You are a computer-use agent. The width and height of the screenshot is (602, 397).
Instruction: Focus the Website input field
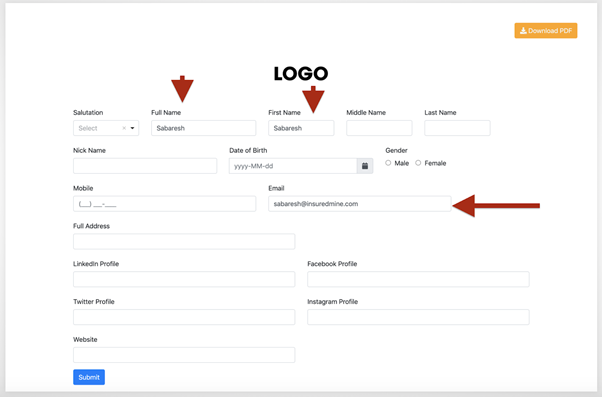pyautogui.click(x=184, y=355)
